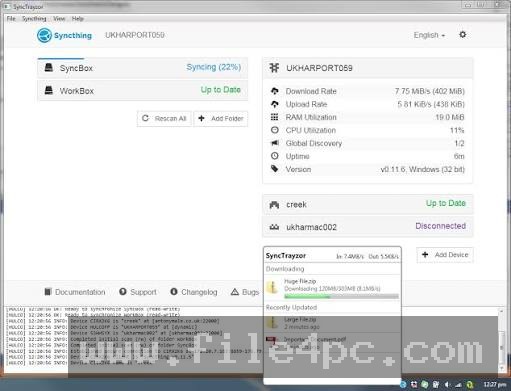The width and height of the screenshot is (511, 391).
Task: Open the View menu
Action: tap(59, 19)
